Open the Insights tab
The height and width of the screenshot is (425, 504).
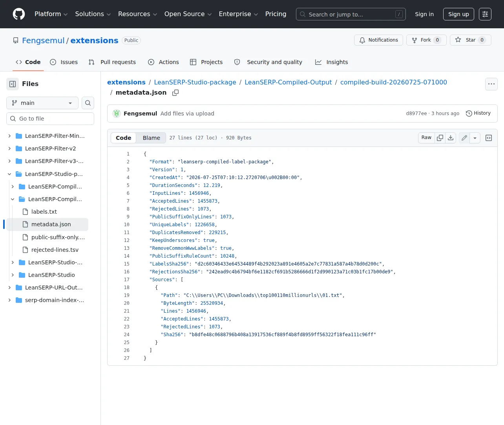click(x=332, y=62)
